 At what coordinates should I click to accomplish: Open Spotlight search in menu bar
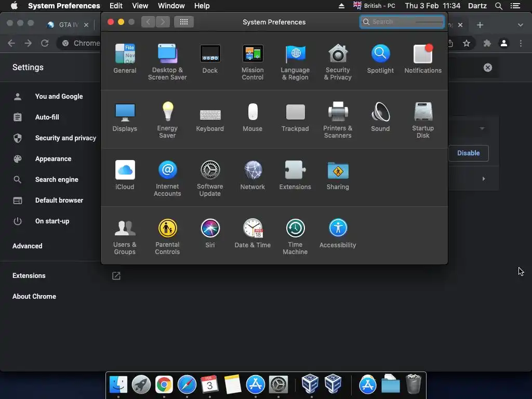(x=498, y=6)
